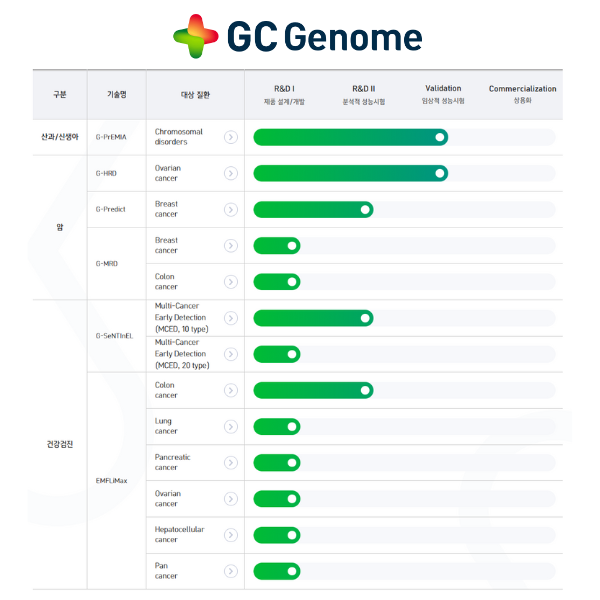Click the Lung cancer arrow icon
Screen dimensions: 600x600
pos(231,426)
